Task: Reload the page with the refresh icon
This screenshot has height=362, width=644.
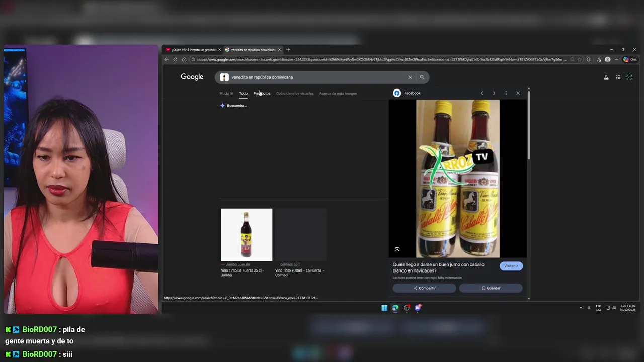Action: pos(175,59)
